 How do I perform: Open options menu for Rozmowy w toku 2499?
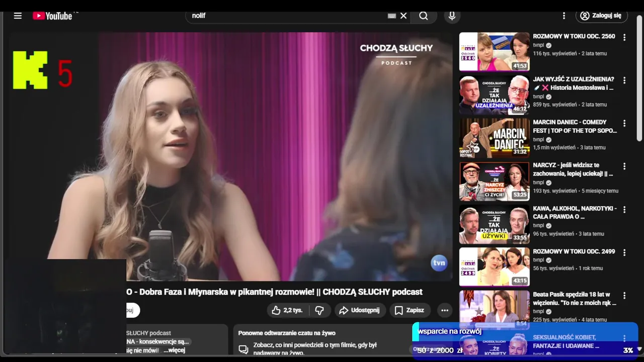pyautogui.click(x=624, y=252)
